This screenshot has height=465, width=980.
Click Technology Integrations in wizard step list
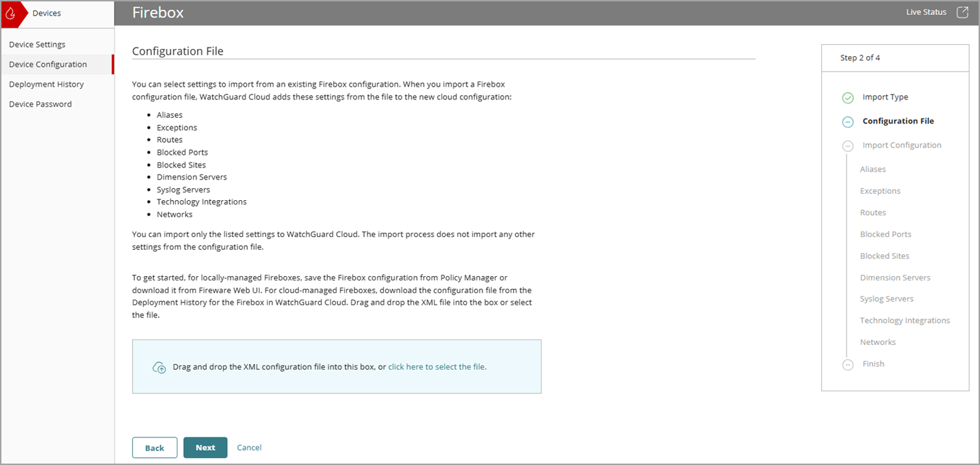coord(905,321)
